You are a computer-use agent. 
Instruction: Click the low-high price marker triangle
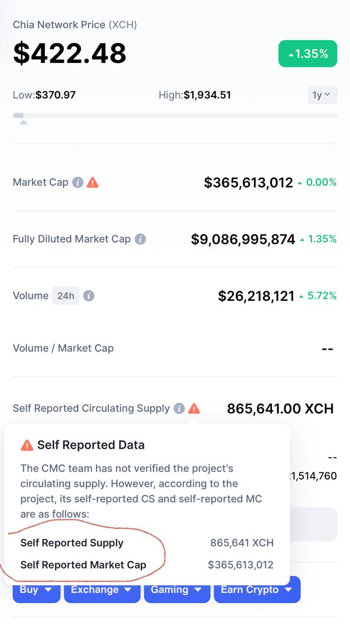pyautogui.click(x=23, y=122)
